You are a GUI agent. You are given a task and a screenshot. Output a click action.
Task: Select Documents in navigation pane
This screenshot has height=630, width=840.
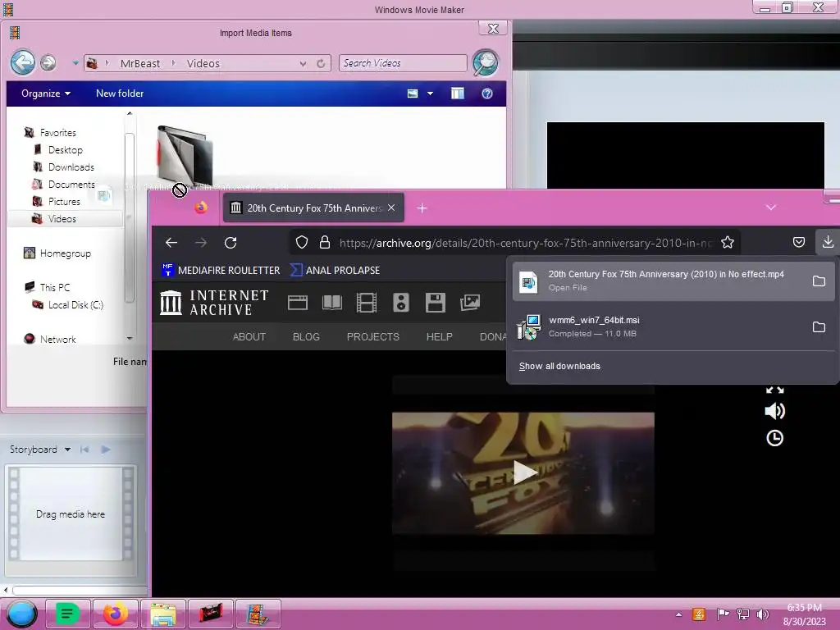[x=71, y=184]
